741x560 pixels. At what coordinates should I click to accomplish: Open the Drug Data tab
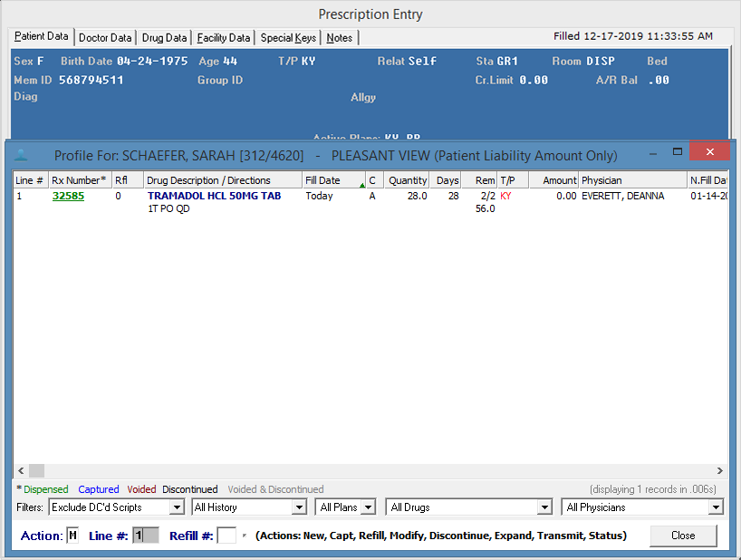tap(164, 37)
